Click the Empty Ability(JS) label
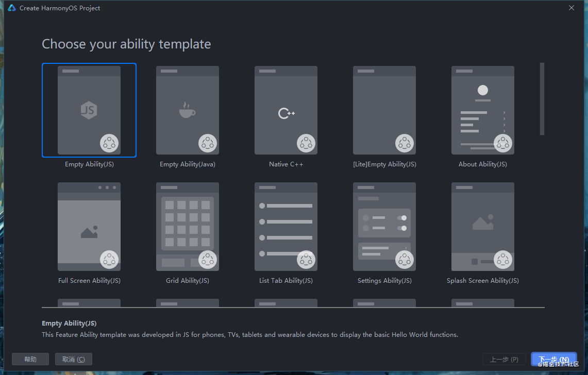The width and height of the screenshot is (588, 375). pyautogui.click(x=89, y=164)
